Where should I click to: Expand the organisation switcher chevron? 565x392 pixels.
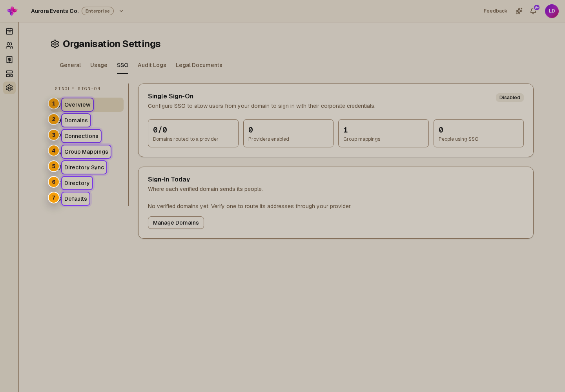121,11
